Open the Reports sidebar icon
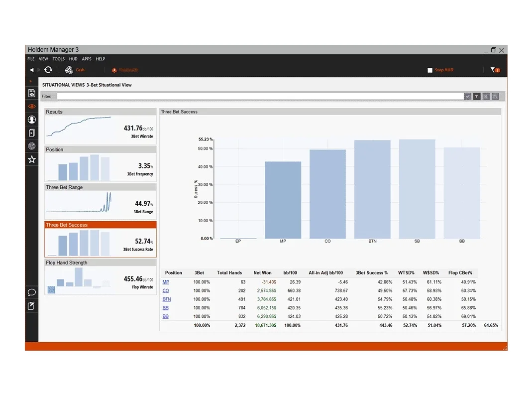This screenshot has height=395, width=532. pos(31,93)
